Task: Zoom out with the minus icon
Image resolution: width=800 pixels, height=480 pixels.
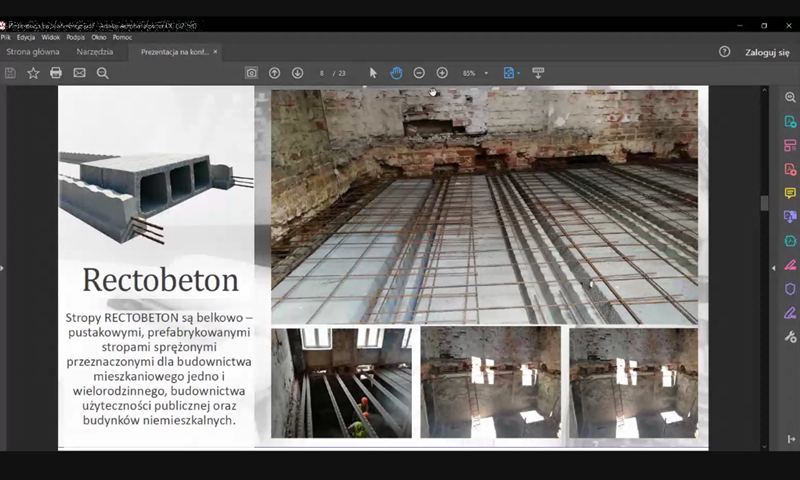Action: pyautogui.click(x=419, y=73)
